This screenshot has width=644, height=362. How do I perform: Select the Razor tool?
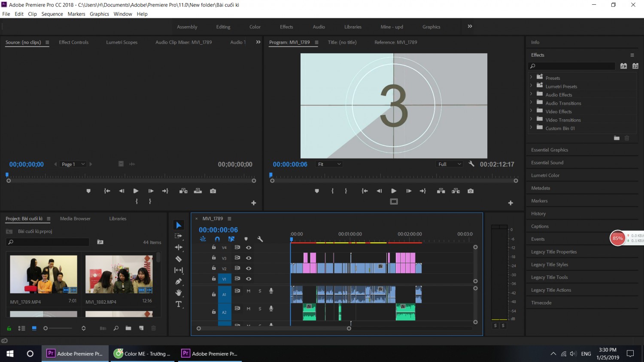pyautogui.click(x=179, y=259)
